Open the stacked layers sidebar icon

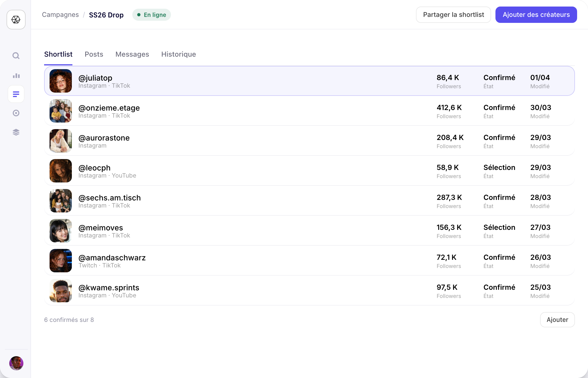(x=16, y=132)
